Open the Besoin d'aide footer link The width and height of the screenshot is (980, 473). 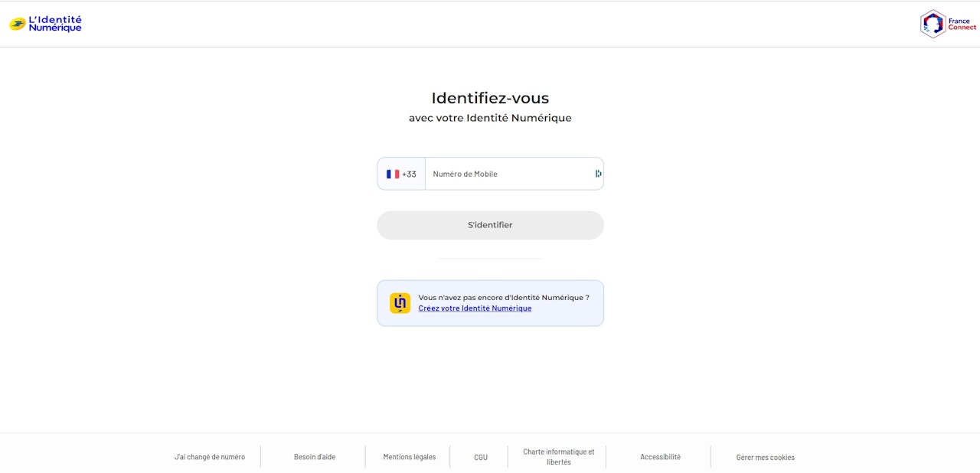pos(315,457)
